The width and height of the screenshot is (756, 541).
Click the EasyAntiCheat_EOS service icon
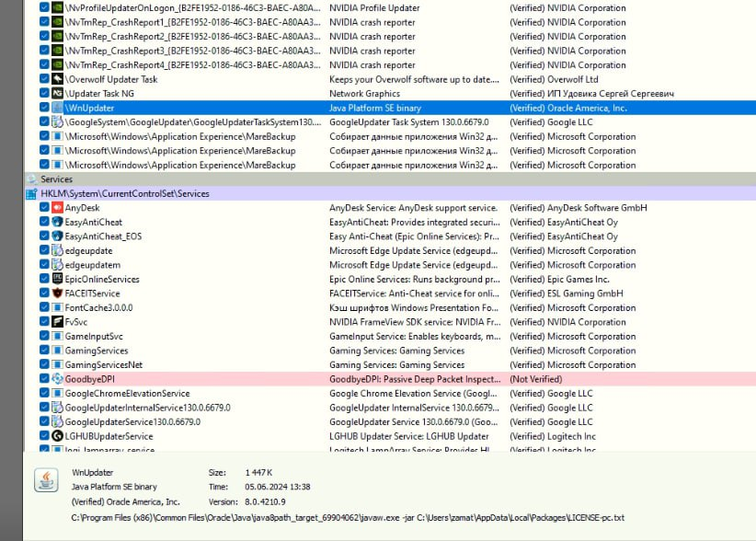click(57, 236)
